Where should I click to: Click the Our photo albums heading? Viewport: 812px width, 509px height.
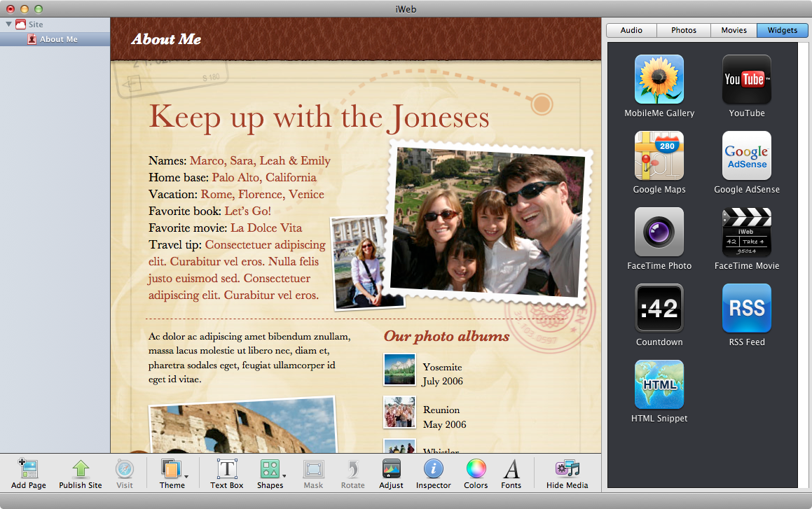click(x=447, y=336)
